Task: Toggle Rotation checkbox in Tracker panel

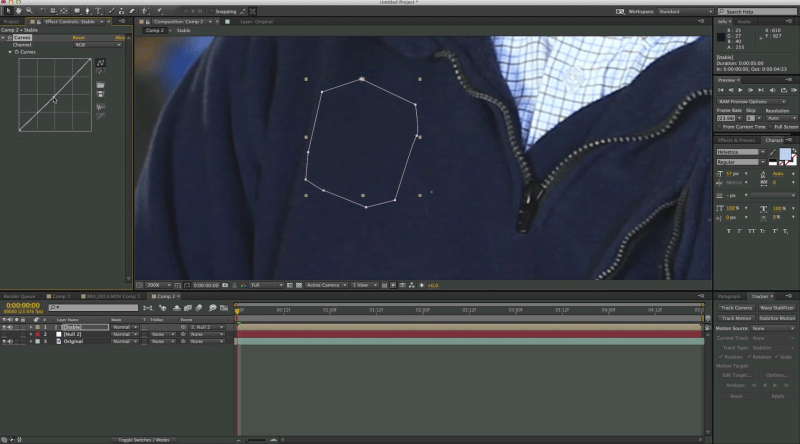Action: (x=749, y=357)
